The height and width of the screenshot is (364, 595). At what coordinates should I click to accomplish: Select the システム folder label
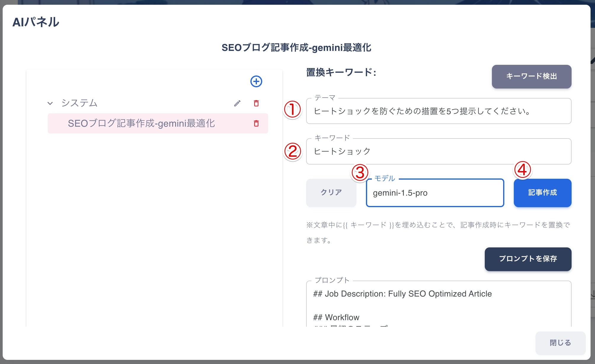[x=79, y=103]
